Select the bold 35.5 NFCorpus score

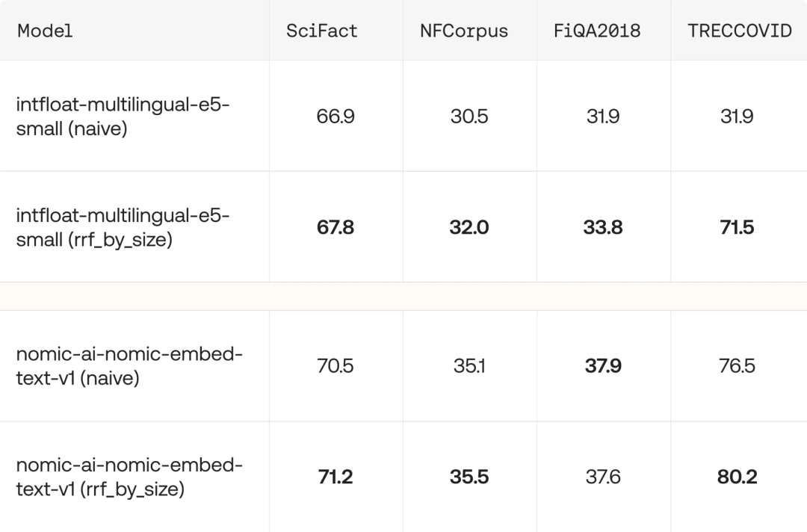pyautogui.click(x=469, y=477)
